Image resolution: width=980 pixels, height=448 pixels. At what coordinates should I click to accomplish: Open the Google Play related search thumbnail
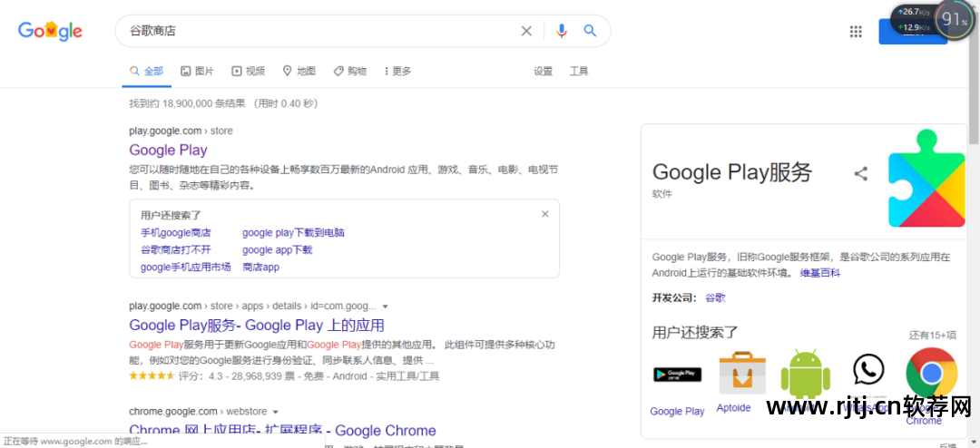coord(678,375)
